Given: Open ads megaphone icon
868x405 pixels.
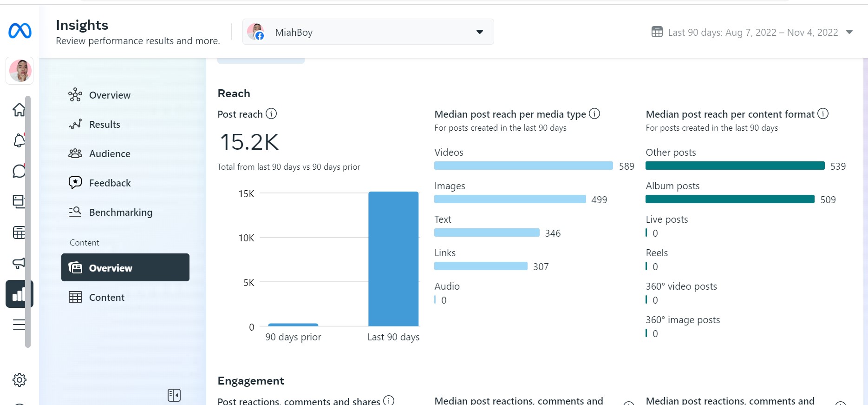Looking at the screenshot, I should coord(19,263).
